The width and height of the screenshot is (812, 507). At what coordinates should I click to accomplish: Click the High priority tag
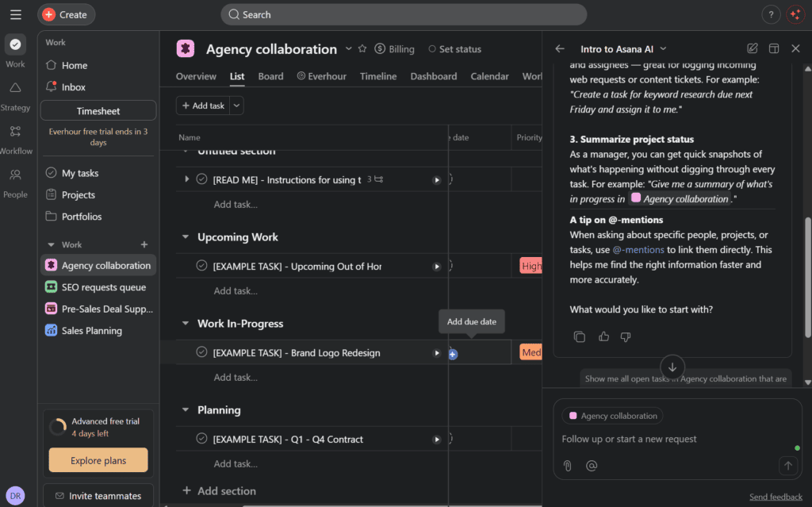(530, 266)
